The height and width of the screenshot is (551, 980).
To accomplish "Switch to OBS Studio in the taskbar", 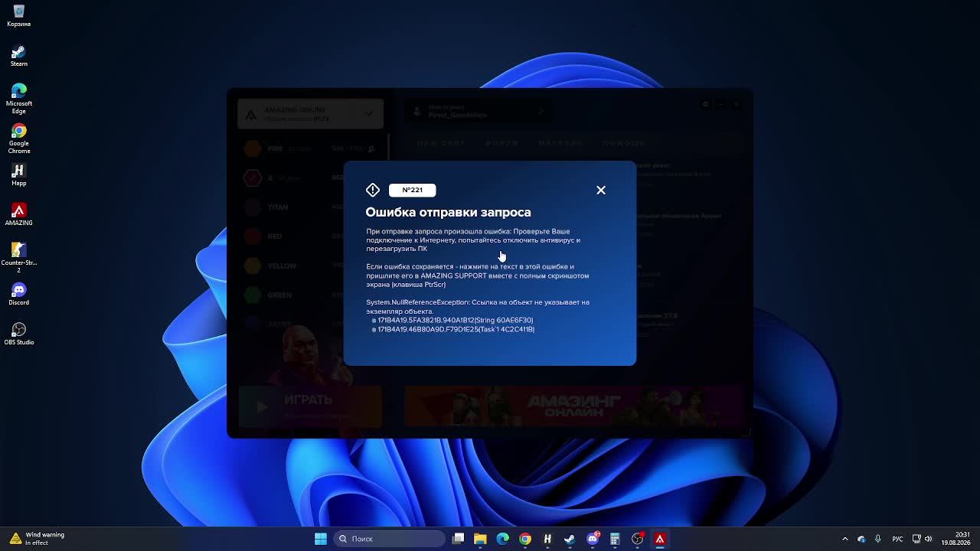I will click(637, 539).
